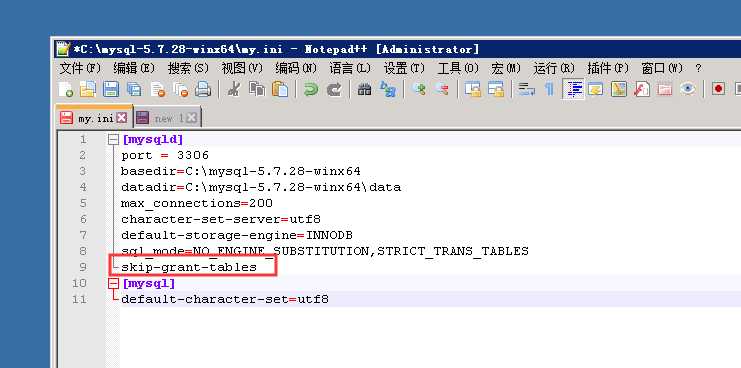741x368 pixels.
Task: Click the sql_mode=NO_ENGINE_SUBSTITUTION line
Action: tap(325, 251)
